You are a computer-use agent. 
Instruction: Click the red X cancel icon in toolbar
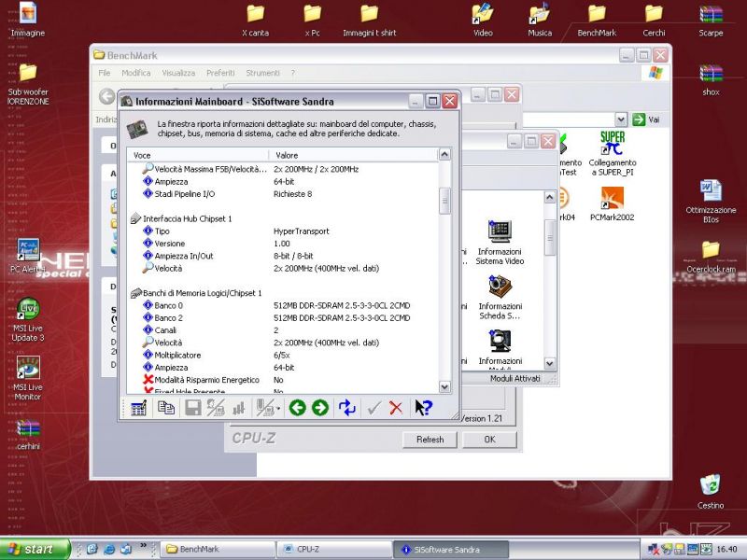tap(396, 408)
